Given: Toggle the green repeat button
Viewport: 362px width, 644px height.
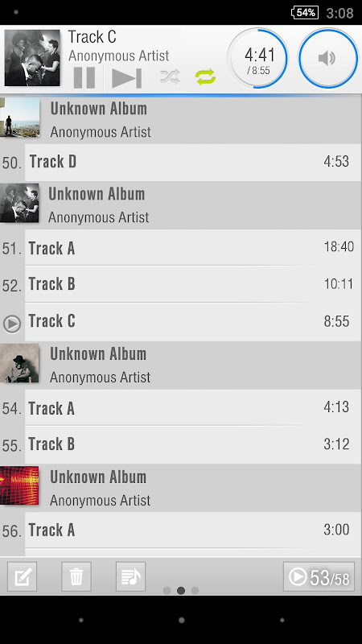Looking at the screenshot, I should pyautogui.click(x=206, y=76).
